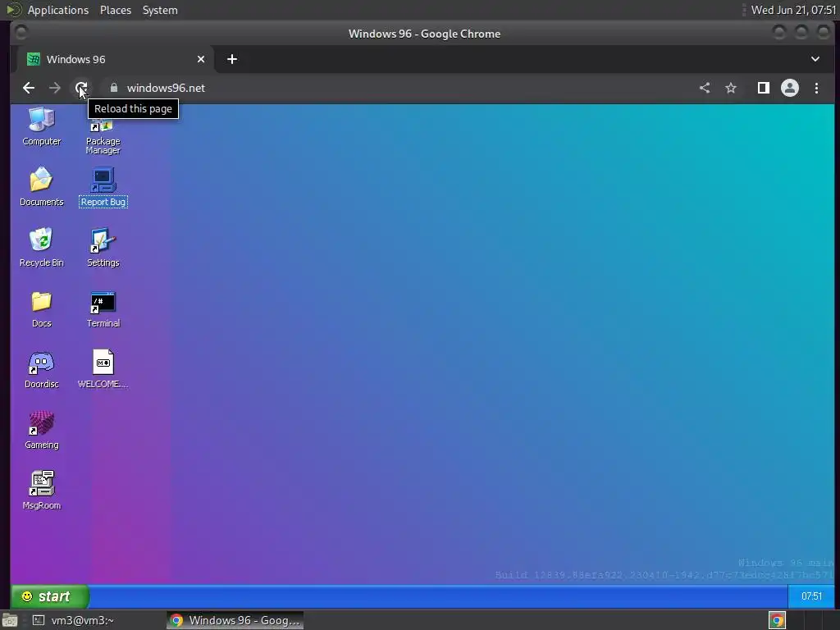Select the Recycle Bin icon
The height and width of the screenshot is (630, 840).
41,247
